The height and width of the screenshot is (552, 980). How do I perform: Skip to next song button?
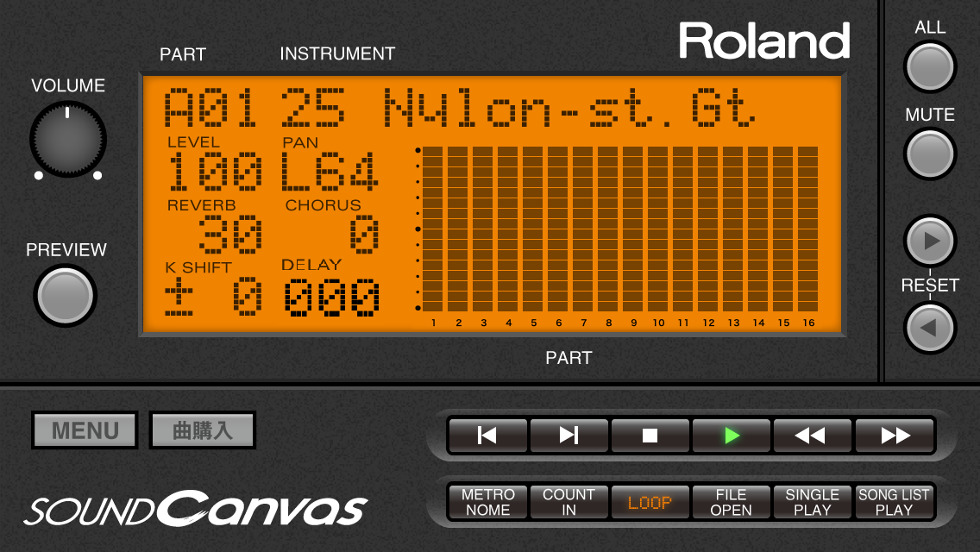tap(569, 436)
